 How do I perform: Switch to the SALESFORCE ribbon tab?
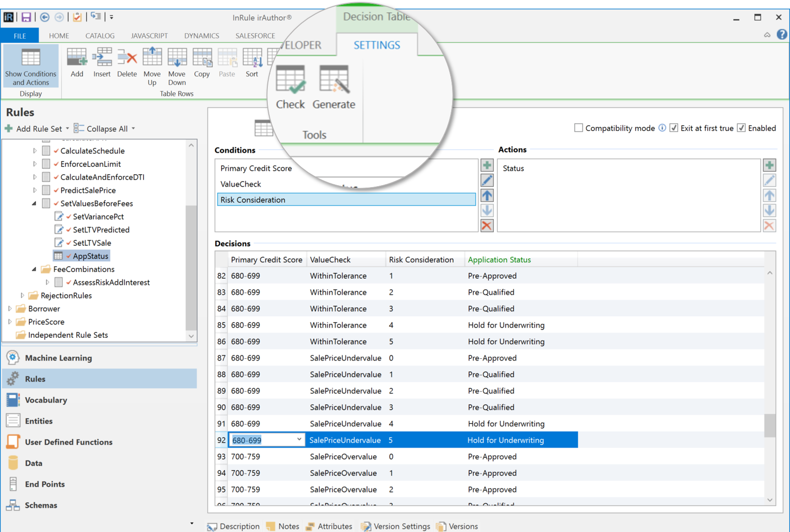(x=255, y=35)
